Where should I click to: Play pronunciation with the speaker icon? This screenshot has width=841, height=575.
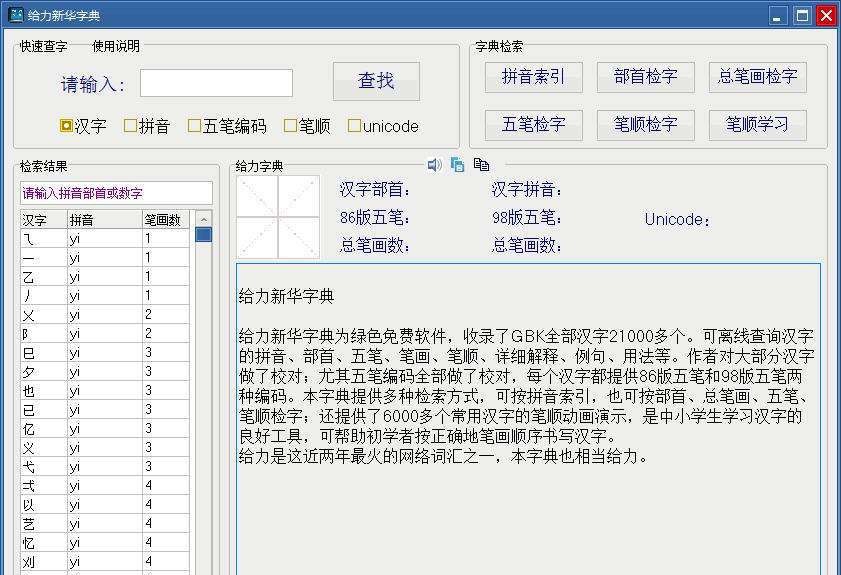pyautogui.click(x=434, y=165)
